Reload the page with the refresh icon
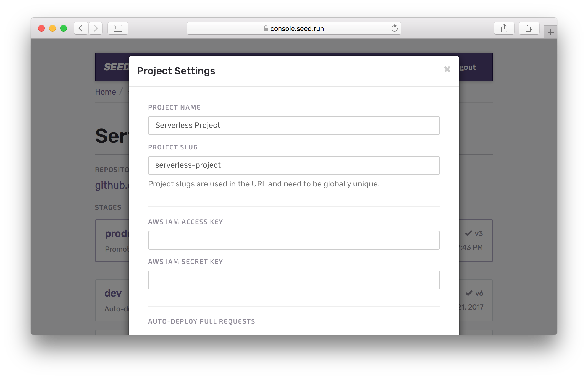Image resolution: width=588 pixels, height=379 pixels. 394,28
